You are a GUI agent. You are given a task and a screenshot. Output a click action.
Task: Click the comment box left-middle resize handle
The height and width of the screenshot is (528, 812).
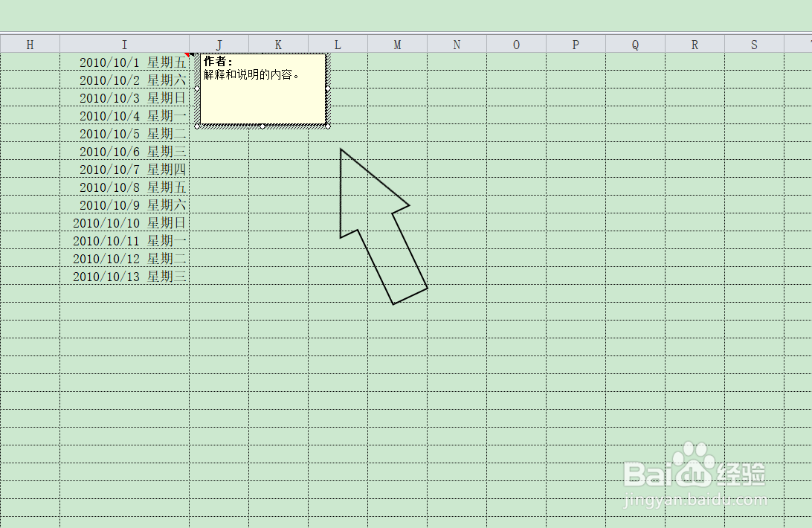point(197,88)
